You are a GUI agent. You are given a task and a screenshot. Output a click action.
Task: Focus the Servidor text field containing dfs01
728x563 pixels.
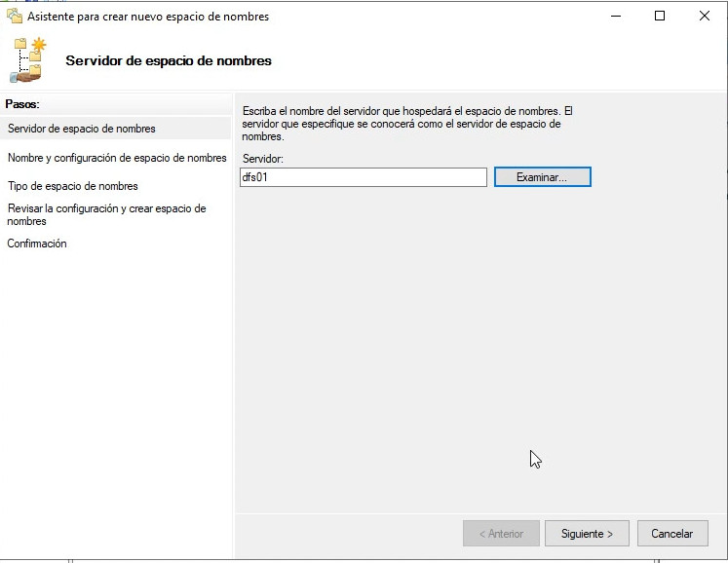click(363, 177)
